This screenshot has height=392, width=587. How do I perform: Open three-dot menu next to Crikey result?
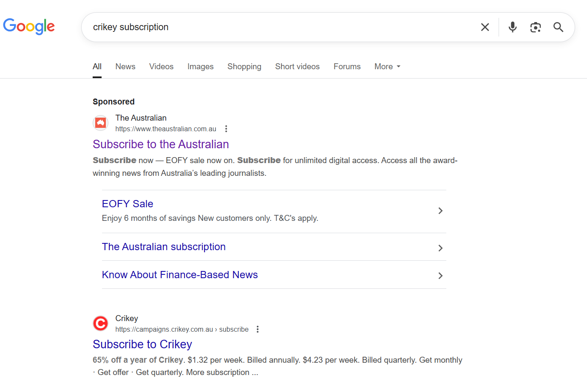click(x=258, y=329)
